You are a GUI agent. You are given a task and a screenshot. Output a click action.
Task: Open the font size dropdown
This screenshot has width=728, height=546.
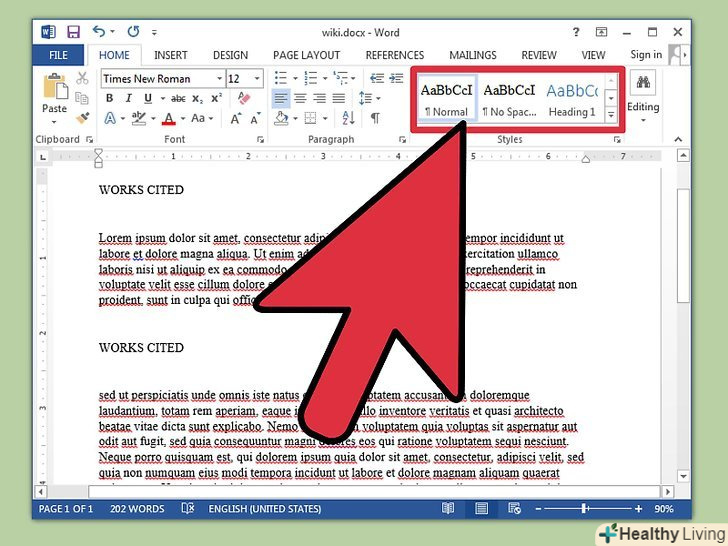257,78
